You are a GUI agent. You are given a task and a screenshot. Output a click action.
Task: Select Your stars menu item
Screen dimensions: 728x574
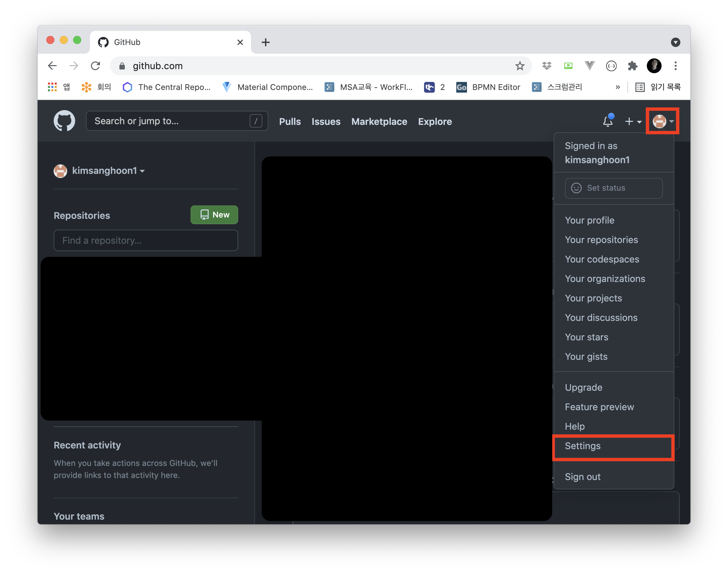pos(614,337)
